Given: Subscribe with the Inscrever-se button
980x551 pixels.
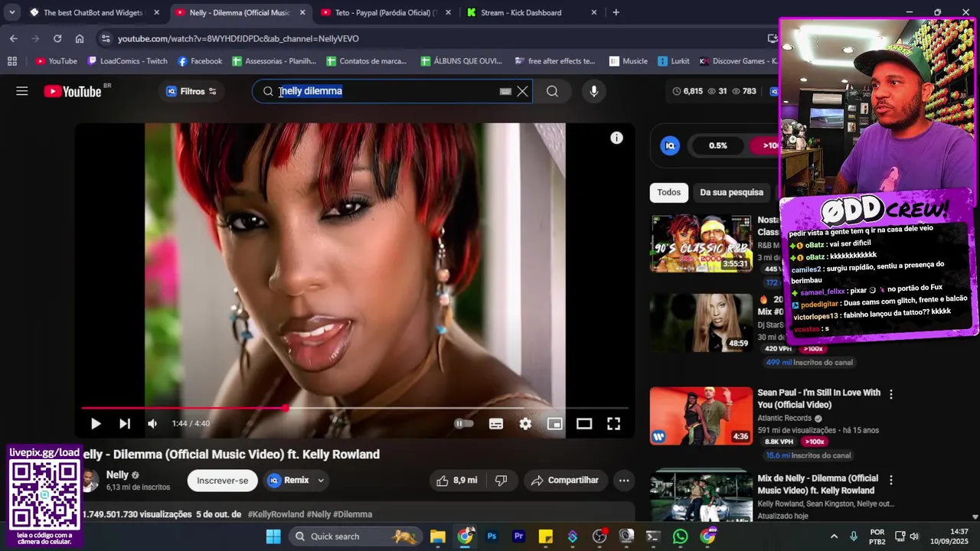Looking at the screenshot, I should pos(222,480).
